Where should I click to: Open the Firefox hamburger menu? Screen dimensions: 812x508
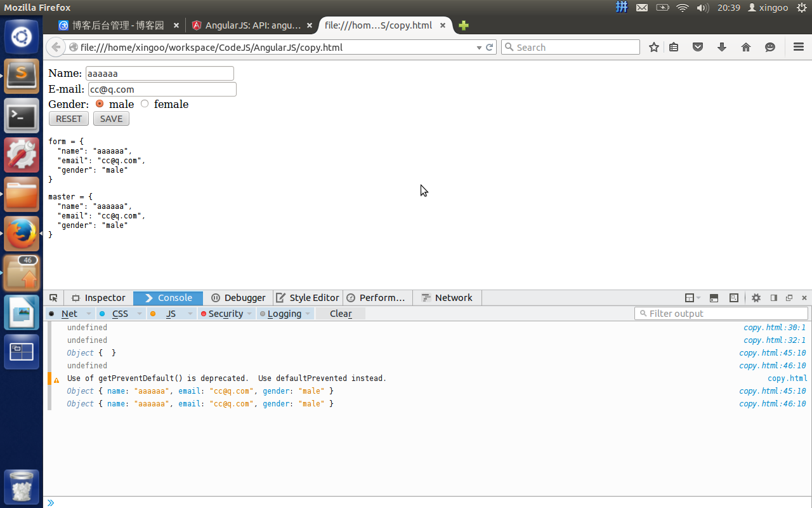(799, 47)
